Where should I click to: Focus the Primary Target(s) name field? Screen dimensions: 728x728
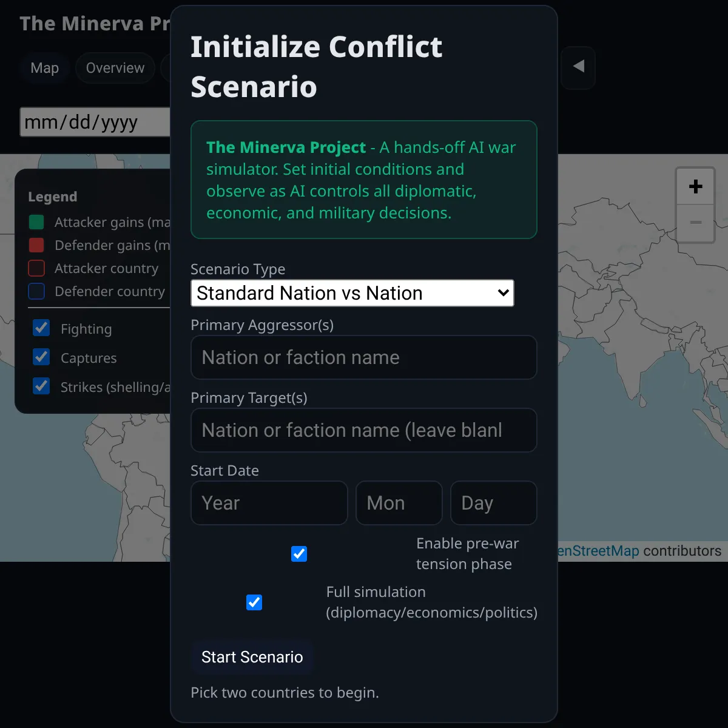click(364, 430)
